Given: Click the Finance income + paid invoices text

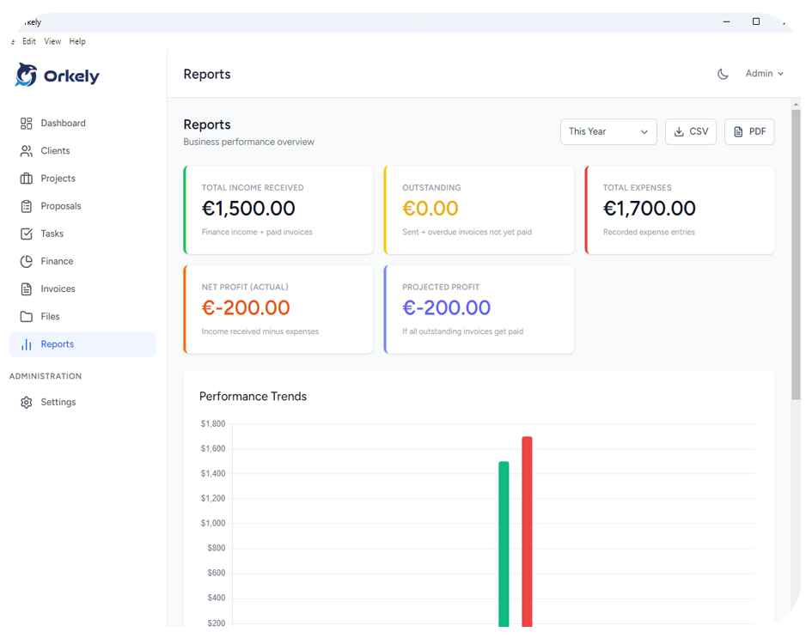Looking at the screenshot, I should (x=257, y=232).
